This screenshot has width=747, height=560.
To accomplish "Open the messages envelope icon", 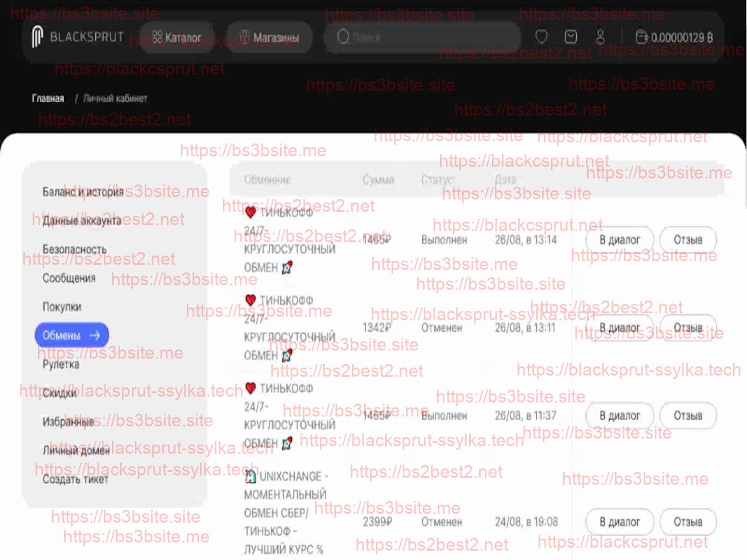I will tap(571, 37).
